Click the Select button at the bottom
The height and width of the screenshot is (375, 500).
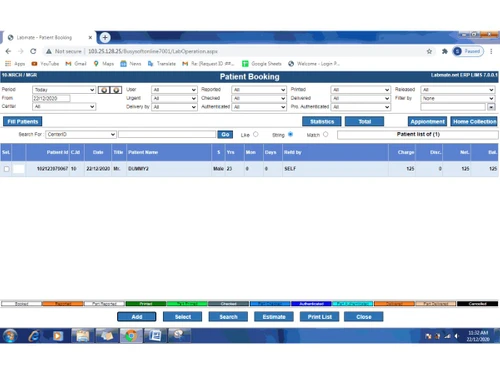(x=182, y=317)
